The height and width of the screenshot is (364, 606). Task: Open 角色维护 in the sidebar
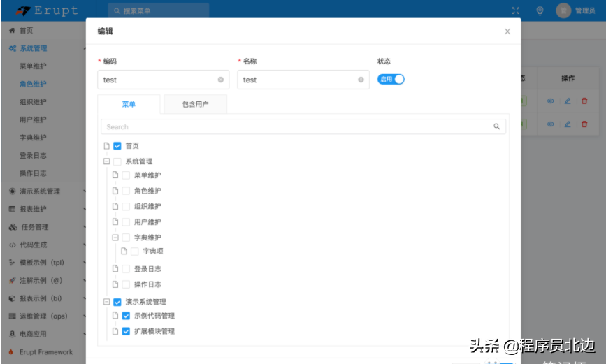pos(33,84)
